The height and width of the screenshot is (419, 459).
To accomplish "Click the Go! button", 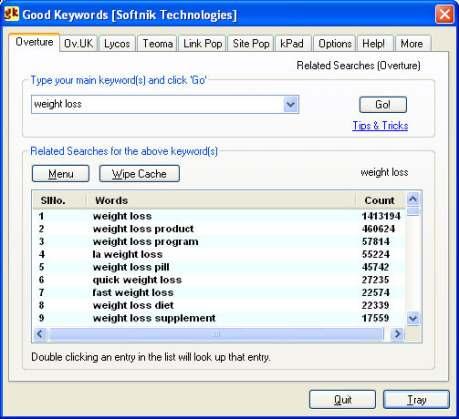I will [383, 105].
